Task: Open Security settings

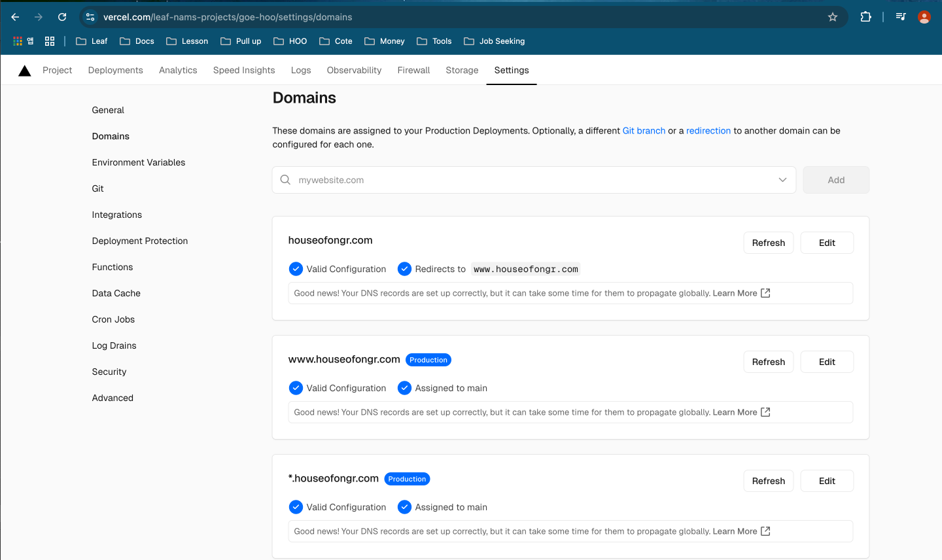Action: click(109, 372)
